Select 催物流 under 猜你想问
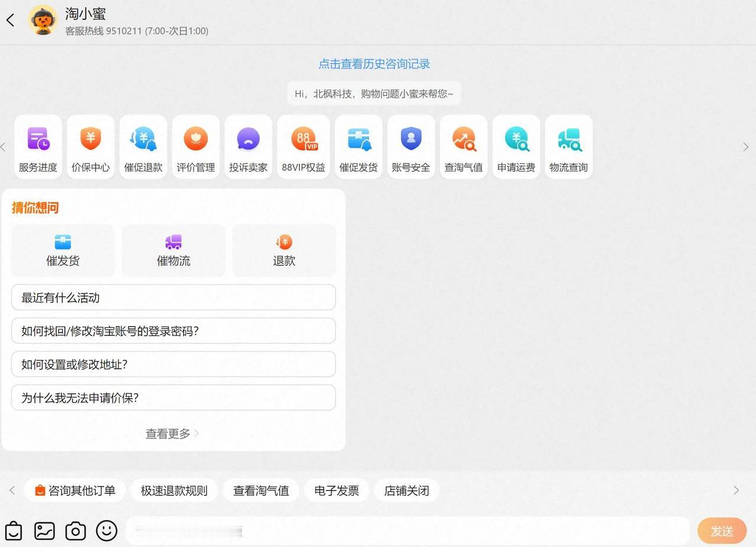Image resolution: width=756 pixels, height=547 pixels. click(x=173, y=250)
